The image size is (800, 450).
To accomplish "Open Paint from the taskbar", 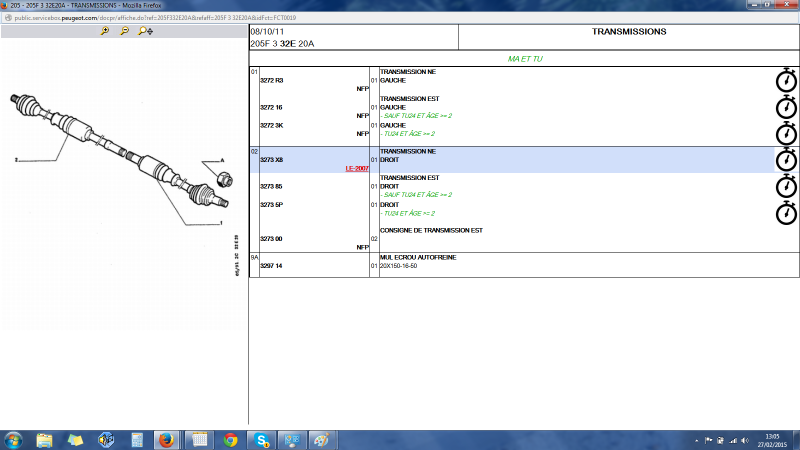I will click(x=322, y=440).
